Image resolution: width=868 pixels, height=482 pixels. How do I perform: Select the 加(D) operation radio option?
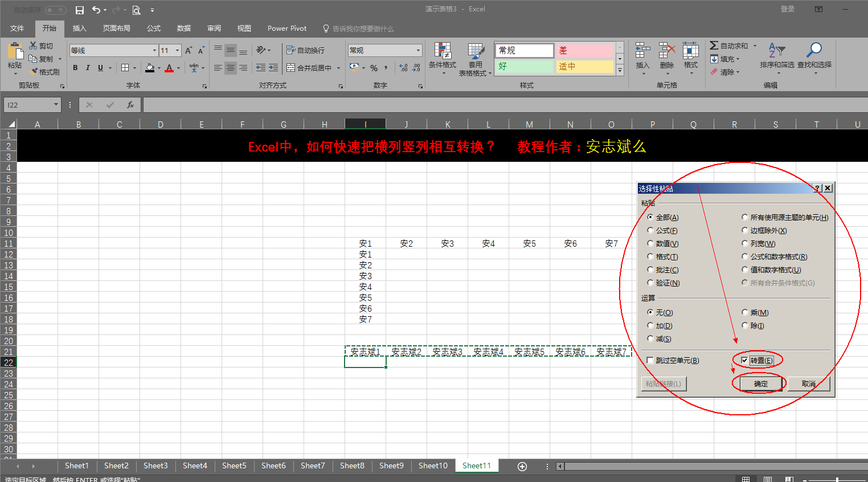pos(650,325)
